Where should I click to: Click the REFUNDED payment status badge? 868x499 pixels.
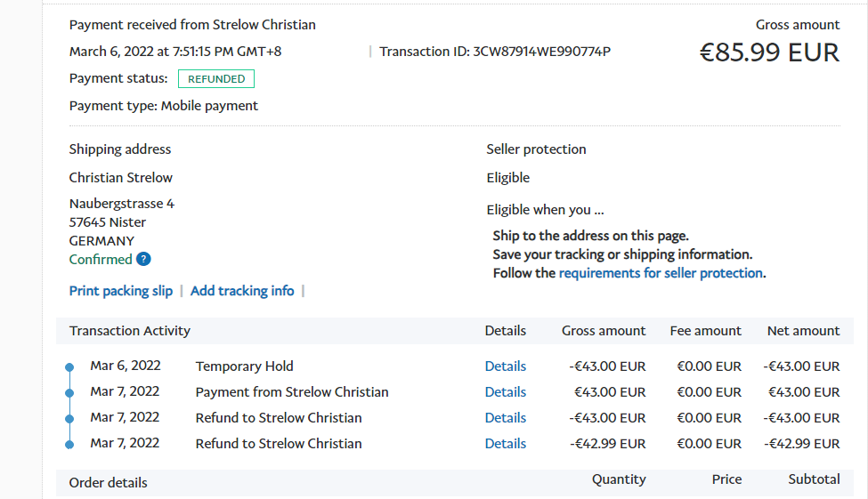[x=216, y=79]
